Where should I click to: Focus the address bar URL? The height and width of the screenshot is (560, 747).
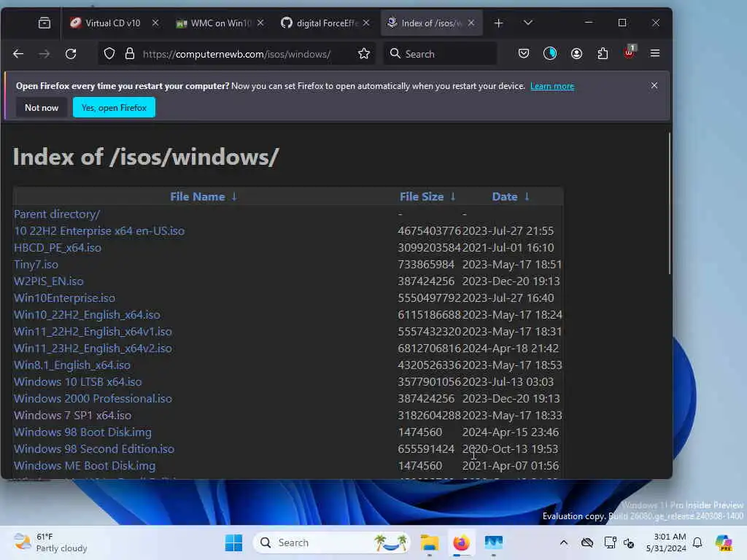[x=236, y=54]
